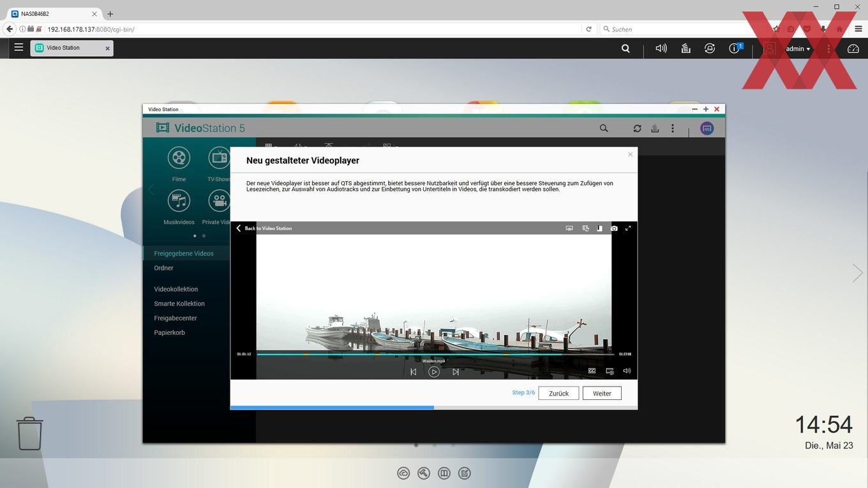Click the player's transcode icon
This screenshot has height=488, width=868.
click(585, 228)
